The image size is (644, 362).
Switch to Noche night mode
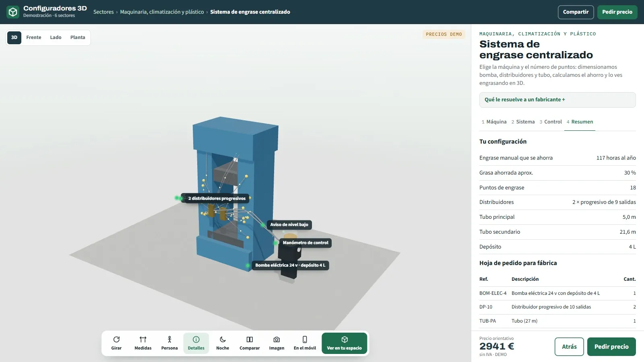coord(223,343)
